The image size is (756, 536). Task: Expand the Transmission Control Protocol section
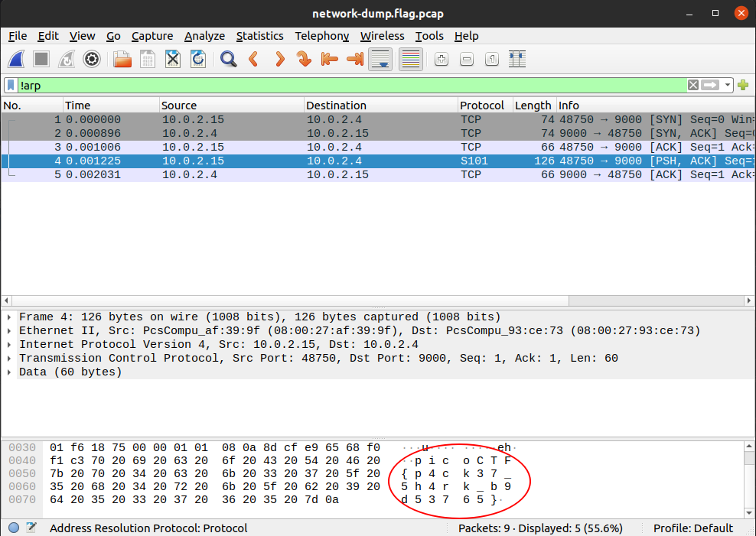[8, 359]
